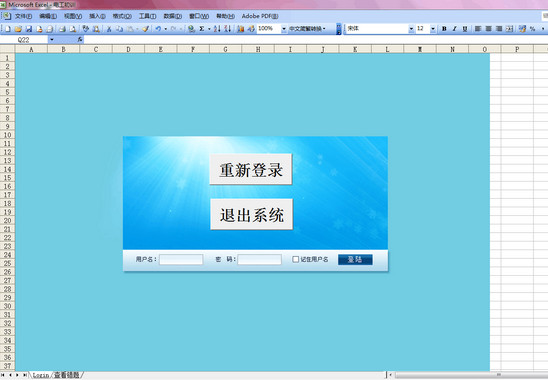Click inside the formula bar
This screenshot has width=548, height=380.
tap(315, 40)
